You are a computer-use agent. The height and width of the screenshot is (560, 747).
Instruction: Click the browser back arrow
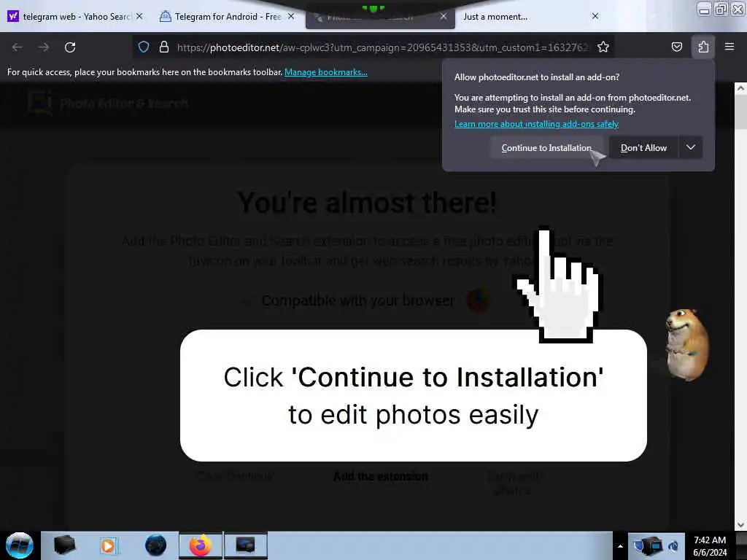(x=18, y=47)
